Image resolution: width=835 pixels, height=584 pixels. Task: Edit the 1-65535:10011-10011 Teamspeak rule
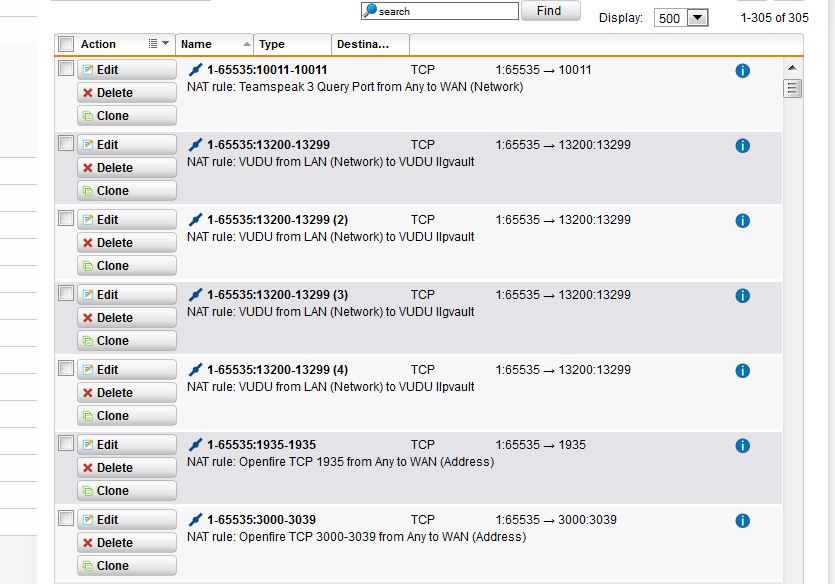click(127, 70)
